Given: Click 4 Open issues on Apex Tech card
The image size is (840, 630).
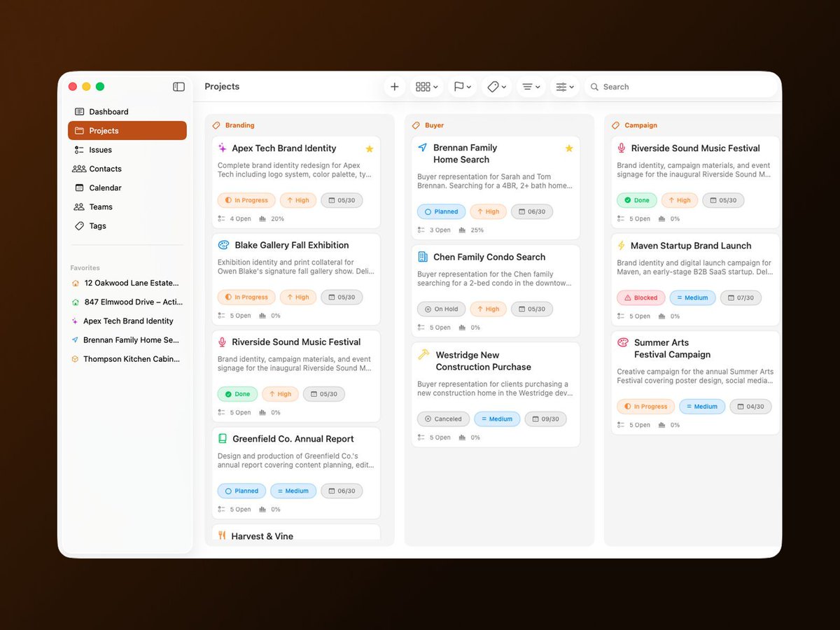Looking at the screenshot, I should point(234,219).
